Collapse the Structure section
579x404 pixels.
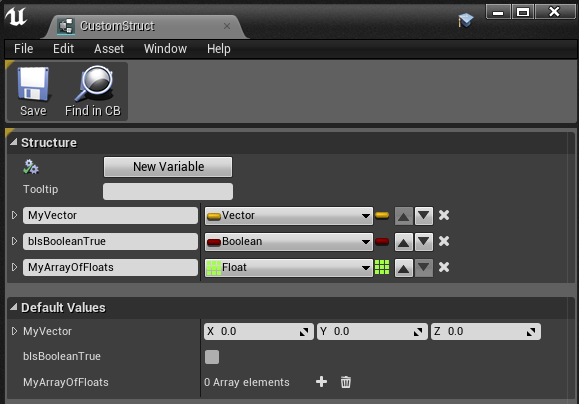[x=14, y=142]
